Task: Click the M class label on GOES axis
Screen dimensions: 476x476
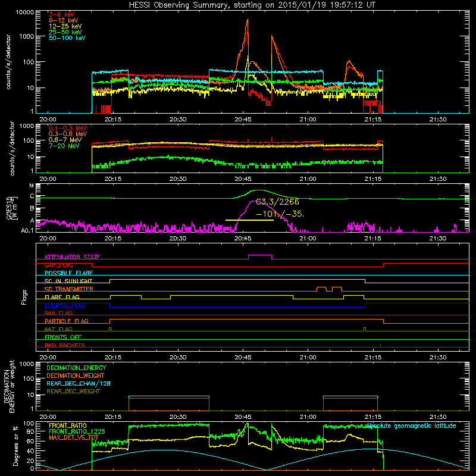Action: (x=32, y=186)
